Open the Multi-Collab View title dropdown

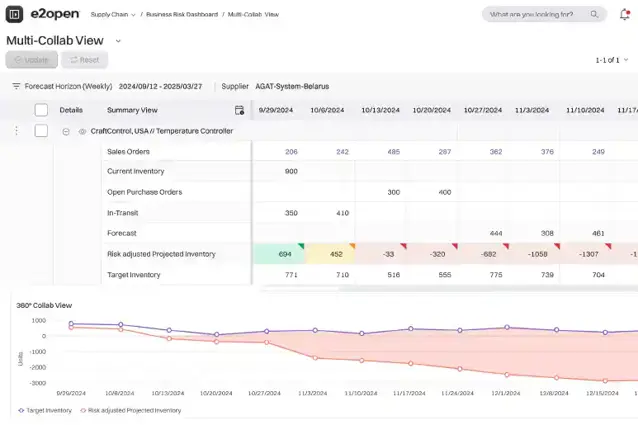pos(118,41)
